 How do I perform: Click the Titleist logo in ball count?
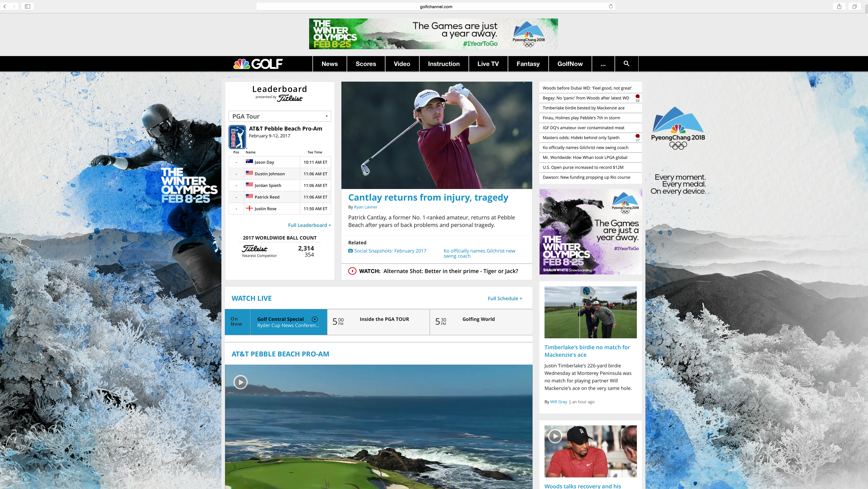[255, 248]
